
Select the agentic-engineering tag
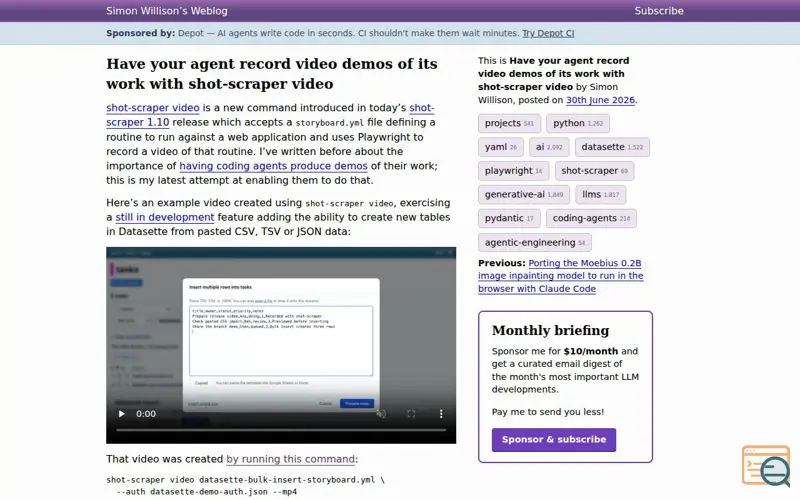535,242
